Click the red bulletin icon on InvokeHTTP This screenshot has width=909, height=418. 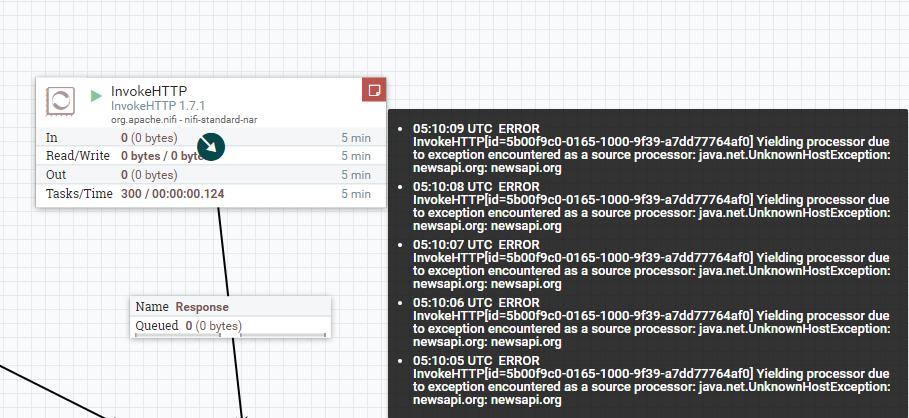coord(374,90)
